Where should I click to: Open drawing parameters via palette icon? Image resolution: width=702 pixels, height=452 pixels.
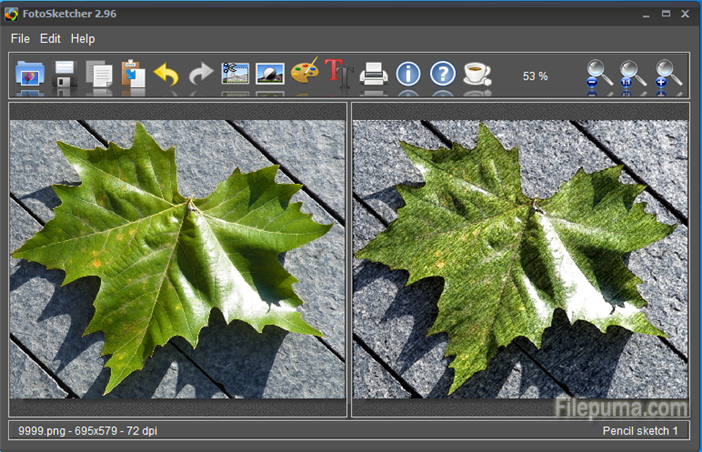(304, 75)
